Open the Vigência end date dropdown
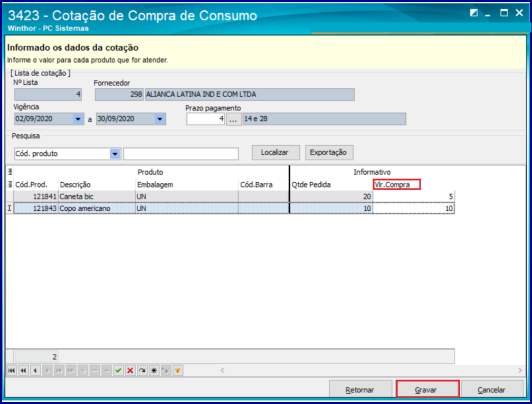Screen dimensions: 532x404 (160, 119)
